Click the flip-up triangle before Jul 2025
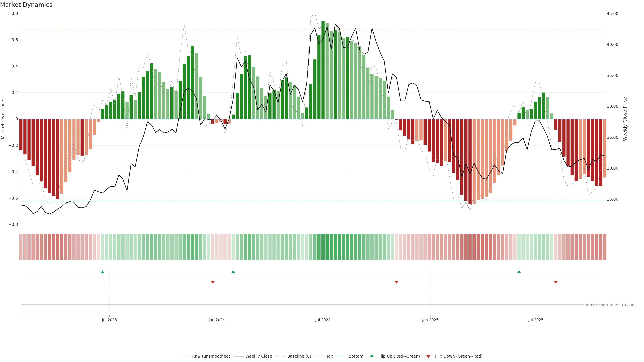 point(519,272)
